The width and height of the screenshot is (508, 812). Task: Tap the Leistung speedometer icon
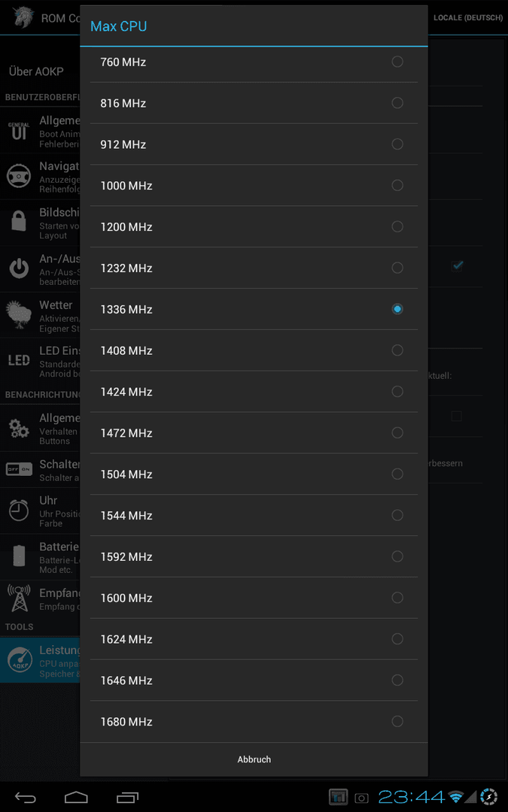coord(20,660)
